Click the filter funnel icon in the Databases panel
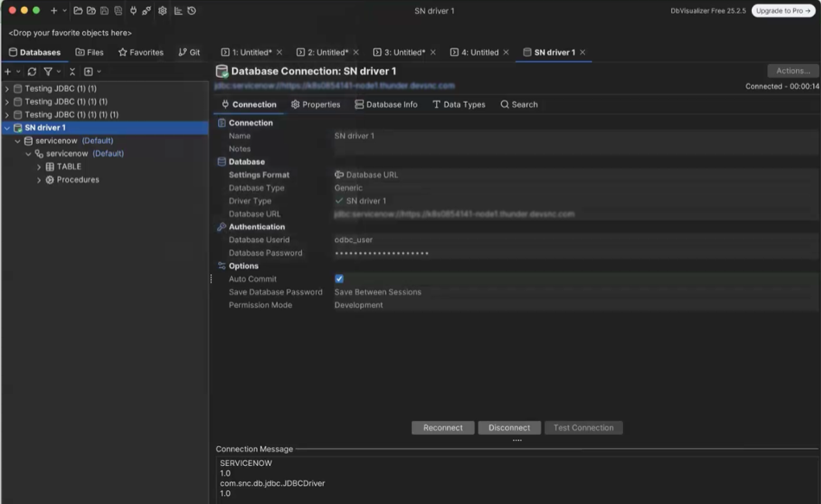This screenshot has height=504, width=821. [48, 71]
